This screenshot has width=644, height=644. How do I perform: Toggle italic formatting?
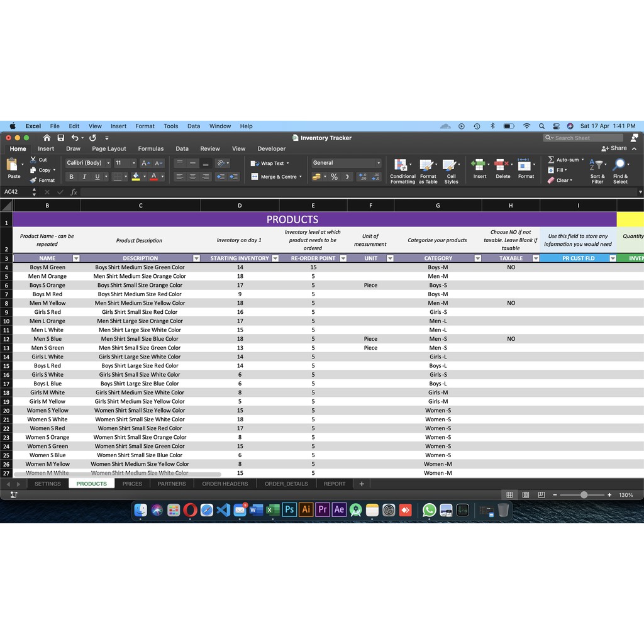click(84, 177)
